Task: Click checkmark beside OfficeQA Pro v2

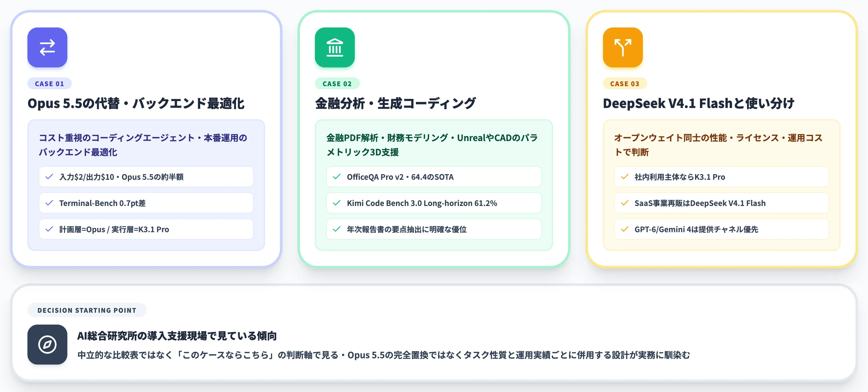Action: 337,176
